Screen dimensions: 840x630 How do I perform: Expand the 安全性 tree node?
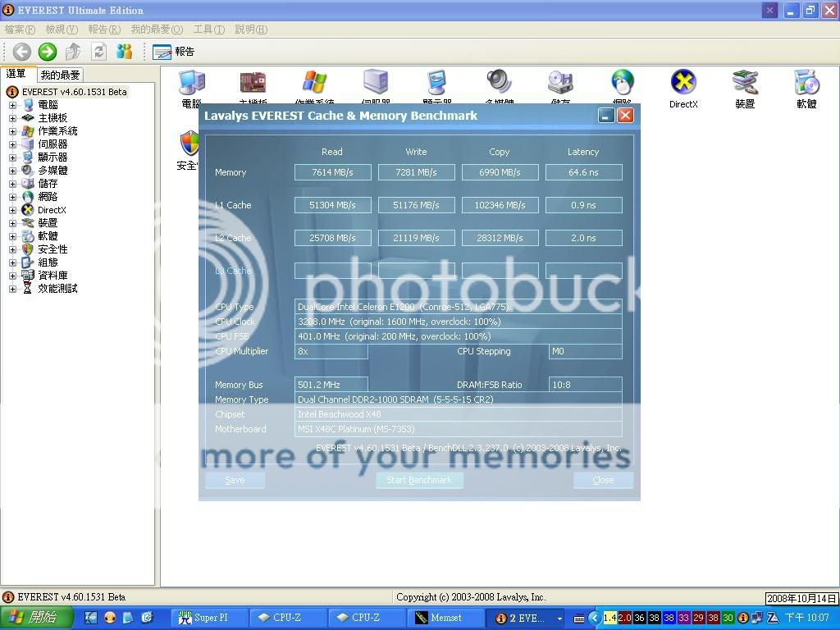point(12,249)
